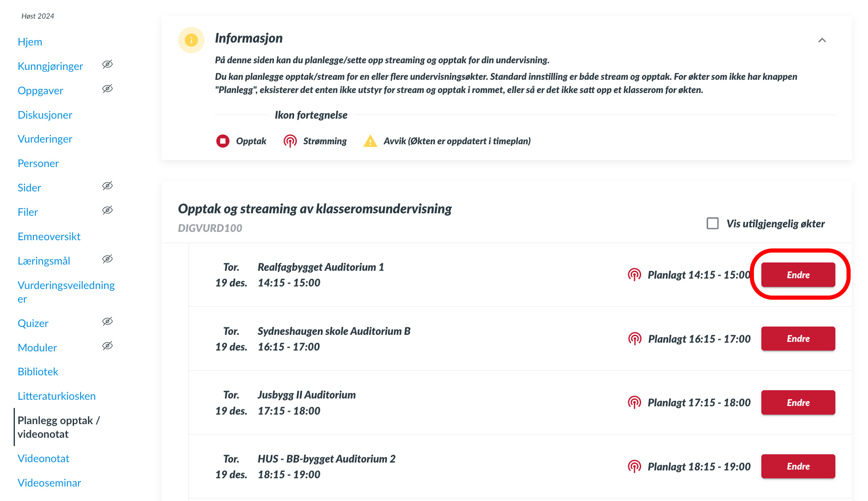This screenshot has width=868, height=501.
Task: Toggle the hidden-eye icon next to Quizer
Action: (x=107, y=322)
